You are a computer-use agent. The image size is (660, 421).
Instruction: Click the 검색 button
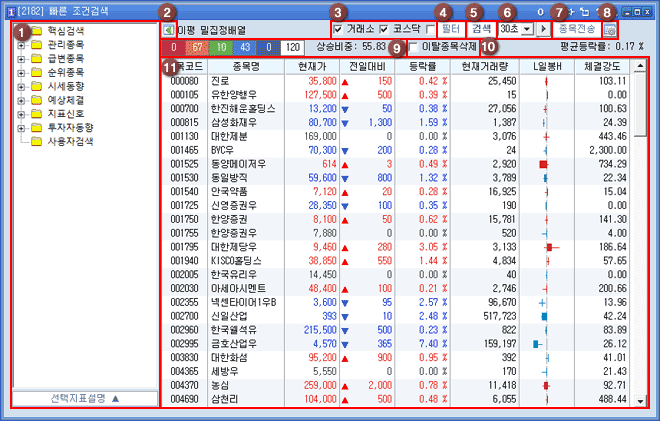click(482, 29)
